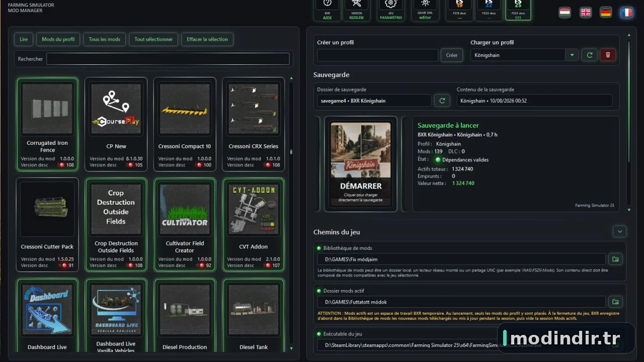Click the Lire filter tab
Screen dimensions: 644x362
[x=24, y=39]
